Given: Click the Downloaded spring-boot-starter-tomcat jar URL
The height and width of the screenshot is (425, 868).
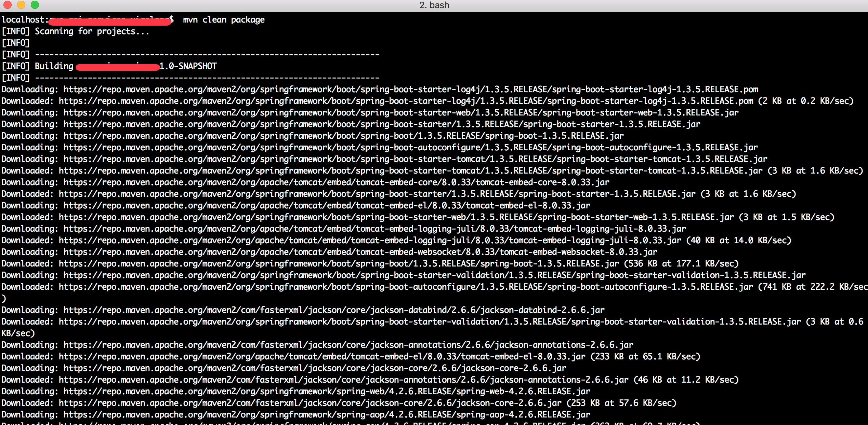Looking at the screenshot, I should point(411,171).
